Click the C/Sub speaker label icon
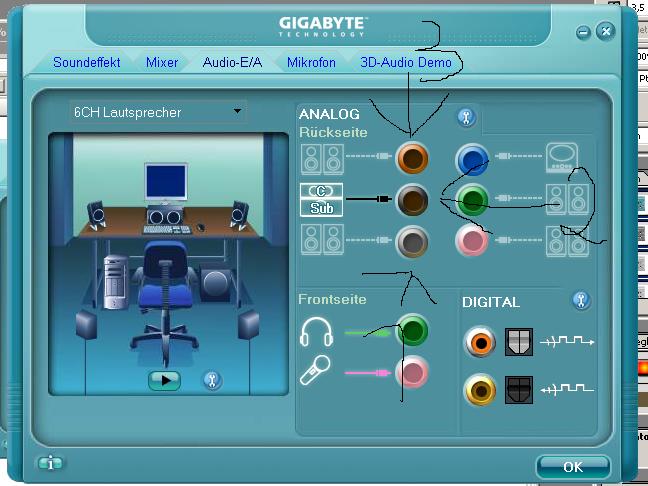 click(x=322, y=200)
